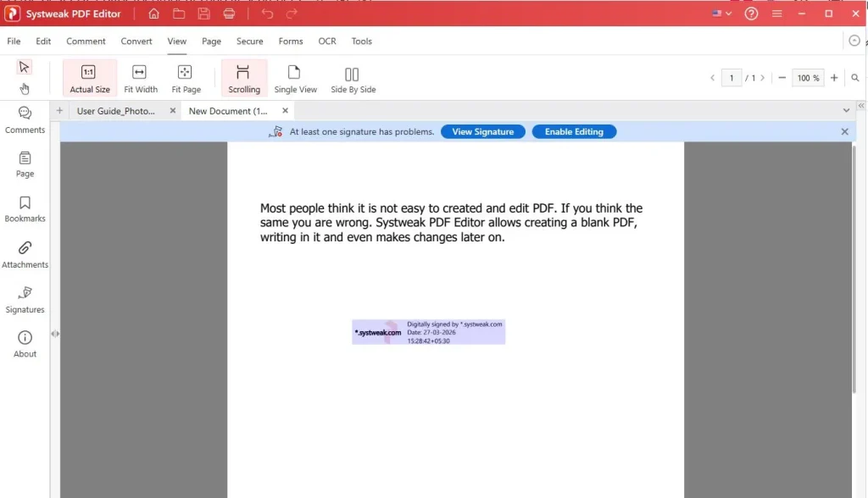The image size is (868, 498).
Task: Click the Home icon in title bar
Action: pos(154,14)
